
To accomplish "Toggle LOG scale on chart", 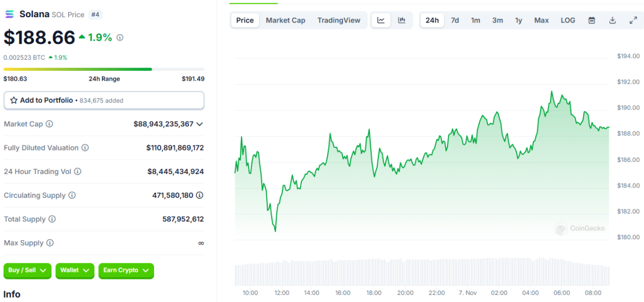I will [568, 20].
